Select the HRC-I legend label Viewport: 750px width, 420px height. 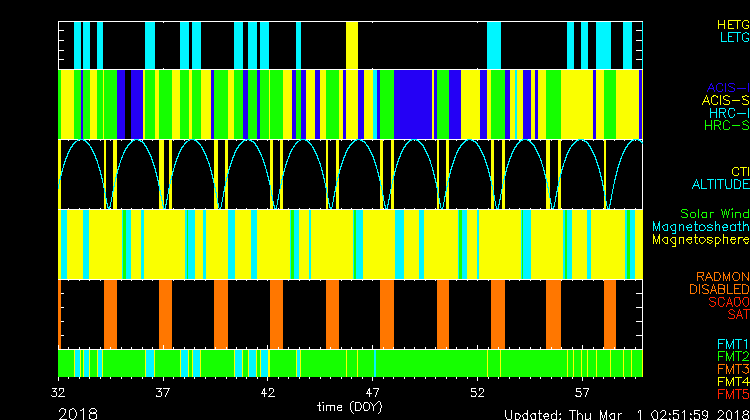[x=728, y=113]
